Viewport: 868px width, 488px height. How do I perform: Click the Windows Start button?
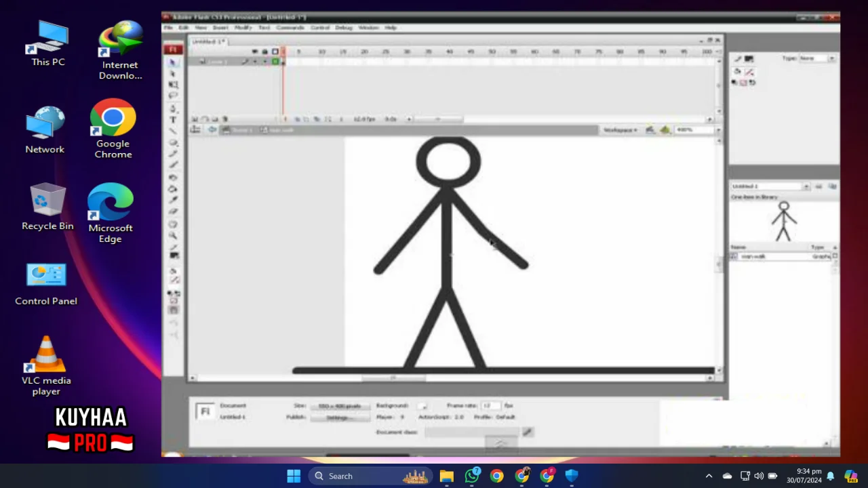294,476
